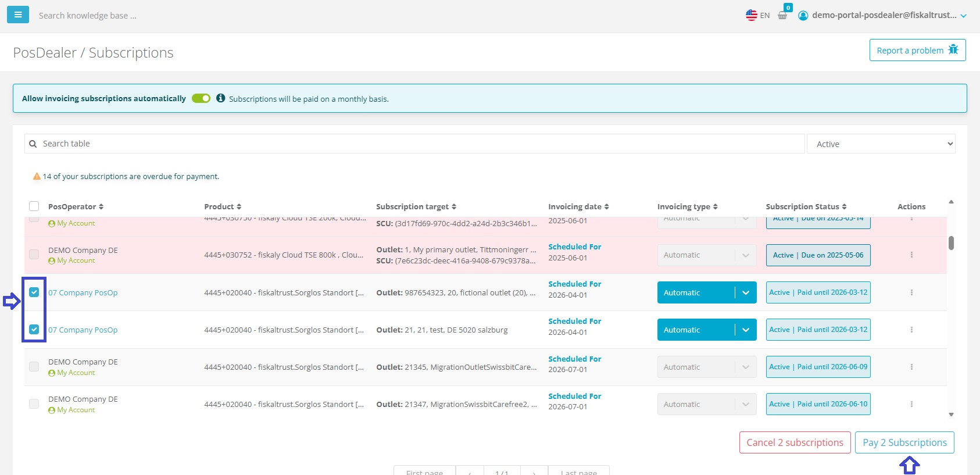This screenshot has width=980, height=475.
Task: Click checkbox of MigrationOutletSwissbitCare row
Action: tap(34, 367)
